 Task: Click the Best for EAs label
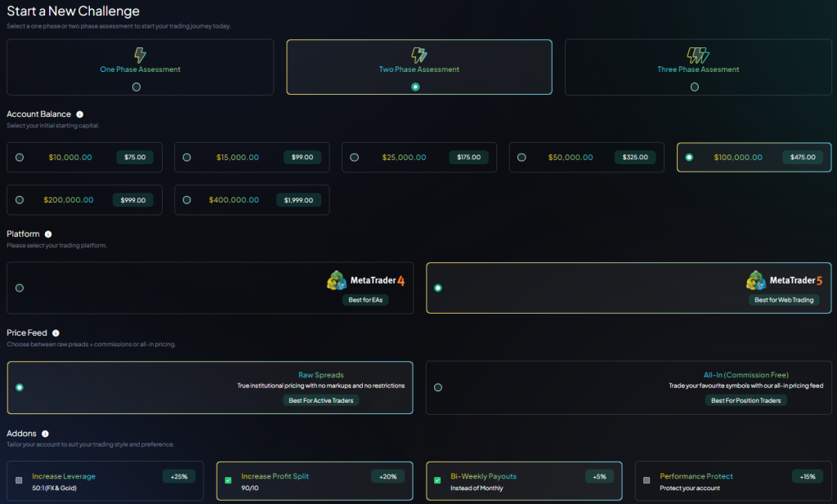click(x=365, y=300)
